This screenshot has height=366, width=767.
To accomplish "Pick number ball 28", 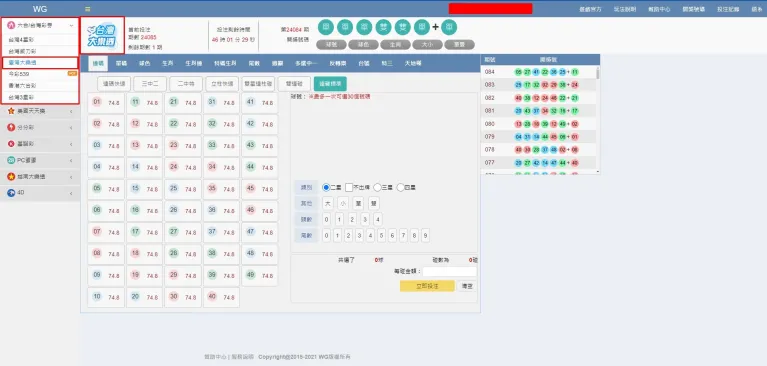I will 174,253.
